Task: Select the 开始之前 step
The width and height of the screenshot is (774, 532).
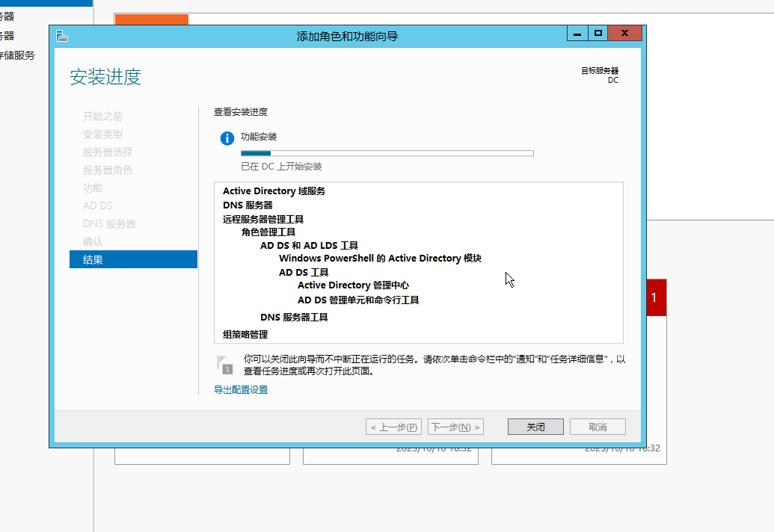Action: click(102, 117)
